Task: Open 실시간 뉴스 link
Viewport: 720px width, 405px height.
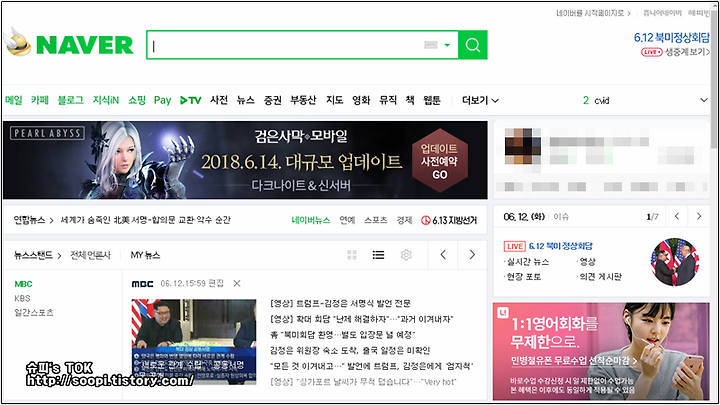Action: [528, 262]
